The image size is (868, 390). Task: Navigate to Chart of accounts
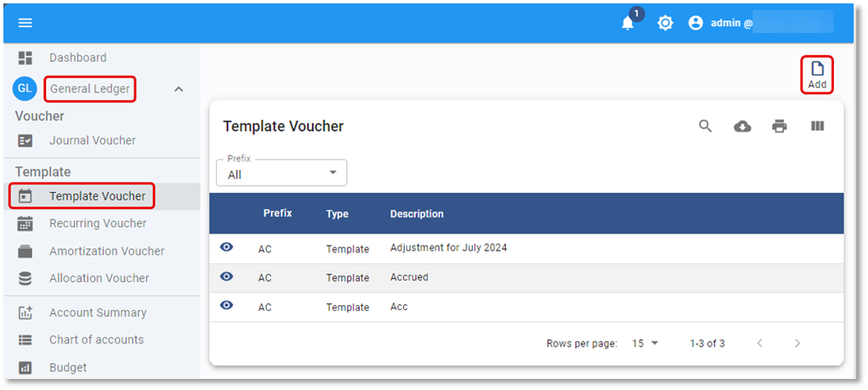click(x=96, y=340)
